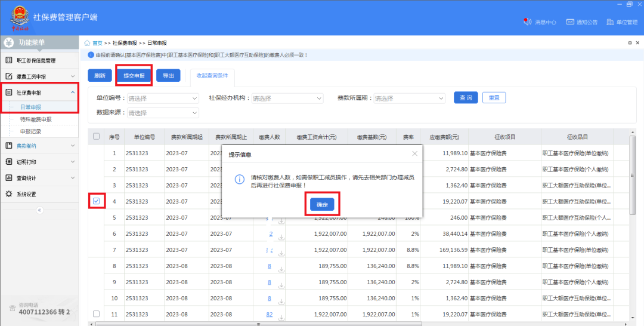Download icon in row 5
The width and height of the screenshot is (644, 326).
[x=281, y=221]
